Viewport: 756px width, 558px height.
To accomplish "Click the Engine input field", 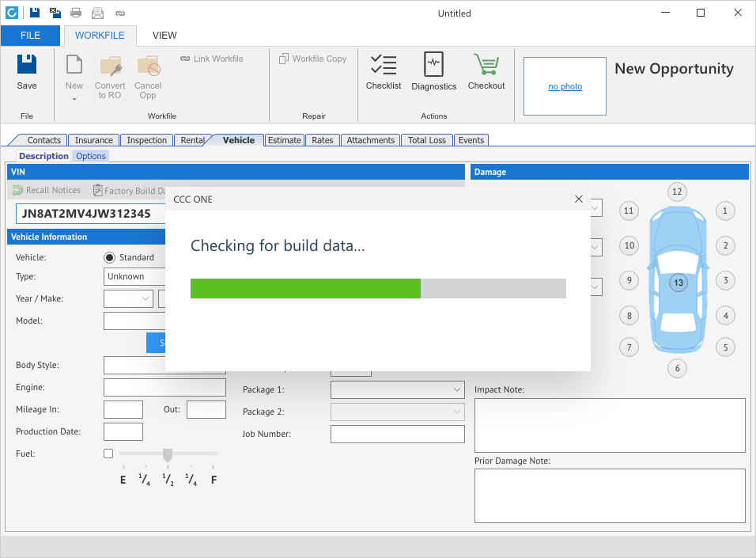I will (164, 387).
